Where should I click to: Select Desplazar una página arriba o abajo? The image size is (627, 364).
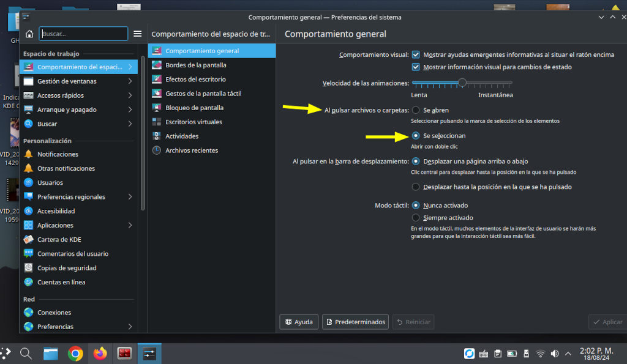[416, 162]
